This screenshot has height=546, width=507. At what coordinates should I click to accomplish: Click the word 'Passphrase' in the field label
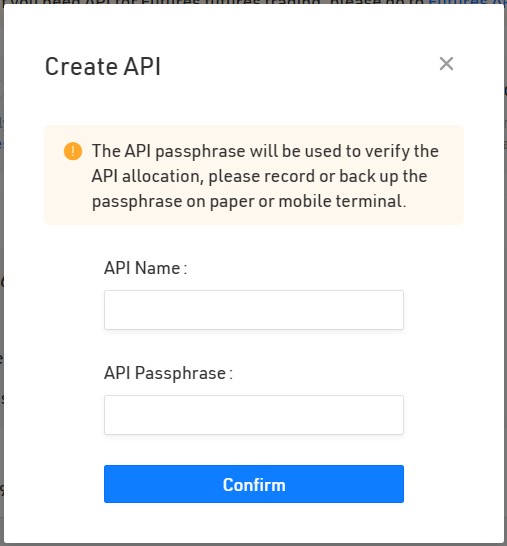(x=180, y=374)
